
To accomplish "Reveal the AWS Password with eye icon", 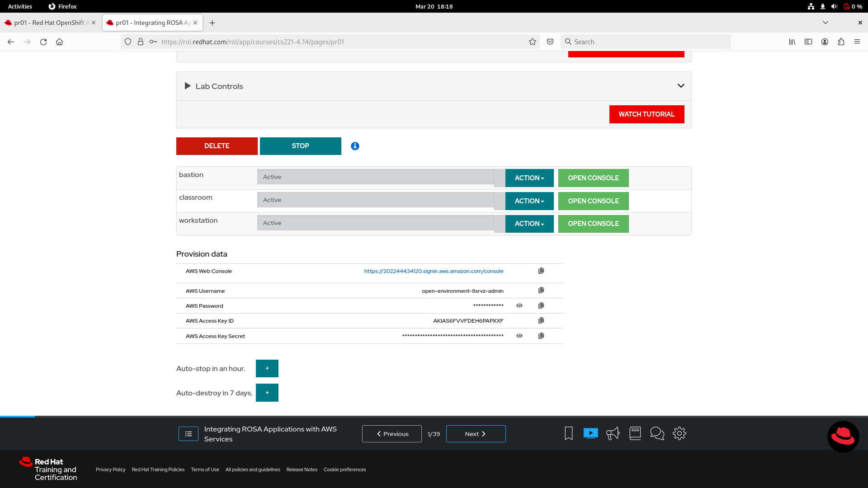I will pos(519,305).
